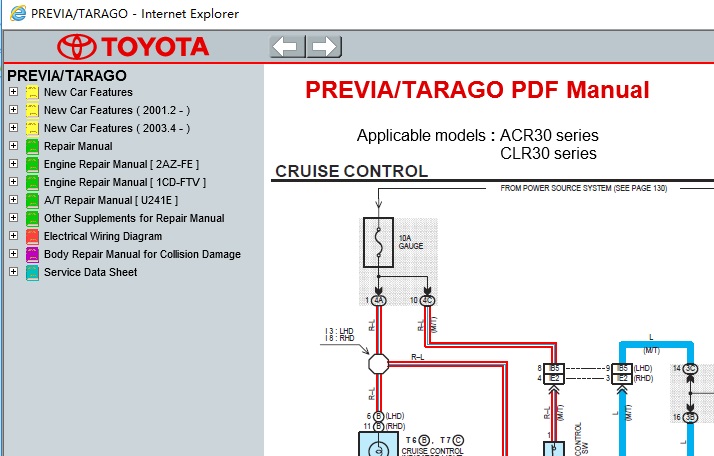Click book icon for New Car Features (2001.2 - )
The width and height of the screenshot is (714, 456).
[x=32, y=111]
